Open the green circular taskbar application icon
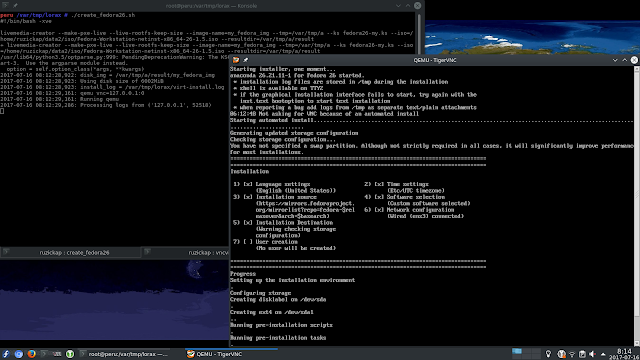The image size is (640, 360). 70,354
